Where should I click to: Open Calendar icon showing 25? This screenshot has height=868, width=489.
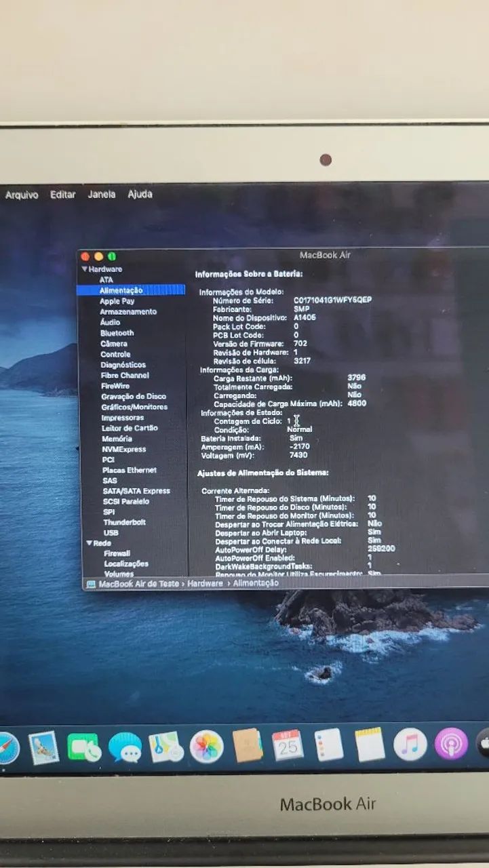coord(288,745)
